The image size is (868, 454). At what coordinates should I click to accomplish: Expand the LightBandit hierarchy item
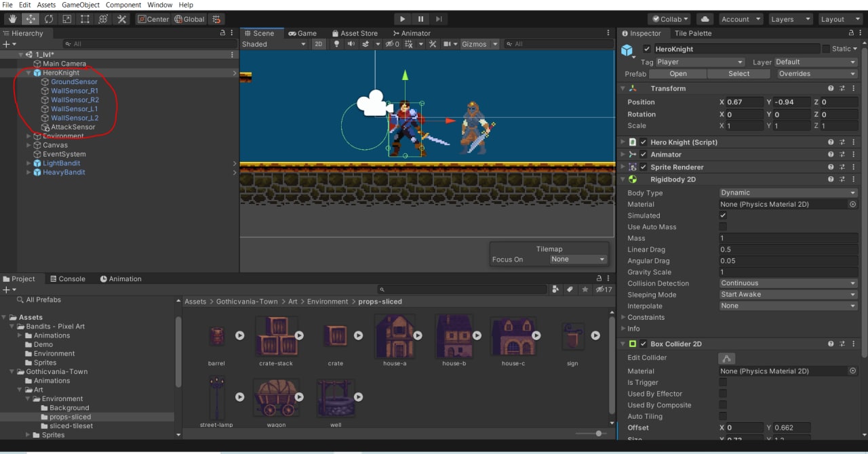click(28, 163)
